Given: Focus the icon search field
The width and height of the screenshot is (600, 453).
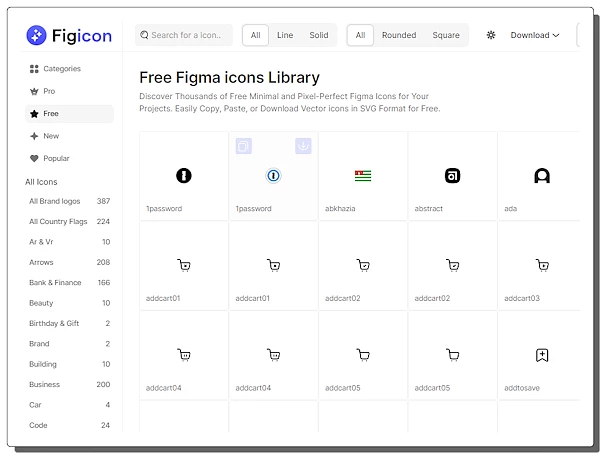Looking at the screenshot, I should [x=190, y=35].
